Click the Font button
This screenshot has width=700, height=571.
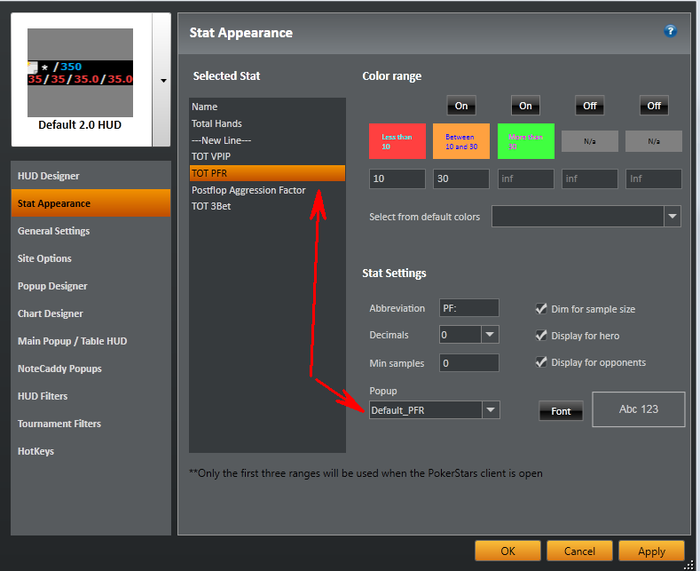tap(561, 411)
